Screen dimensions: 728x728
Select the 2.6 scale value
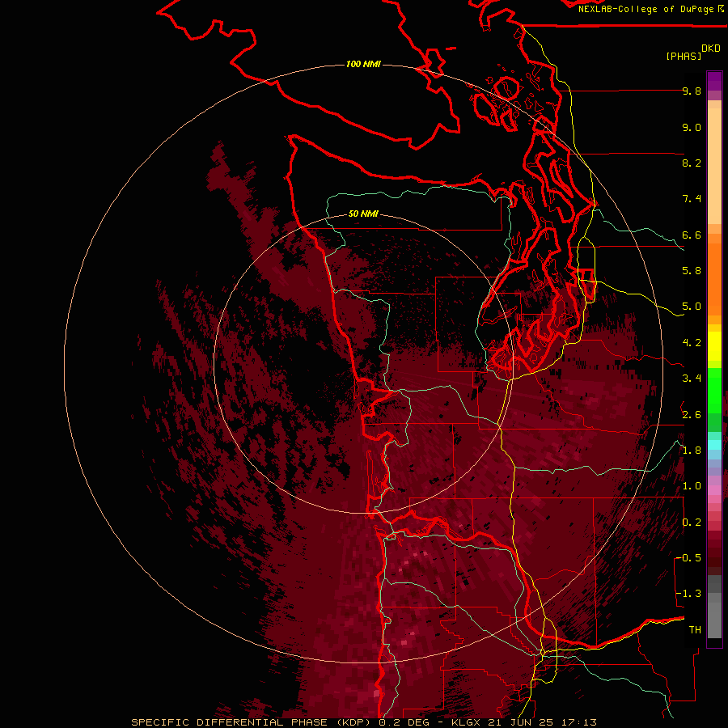(692, 415)
